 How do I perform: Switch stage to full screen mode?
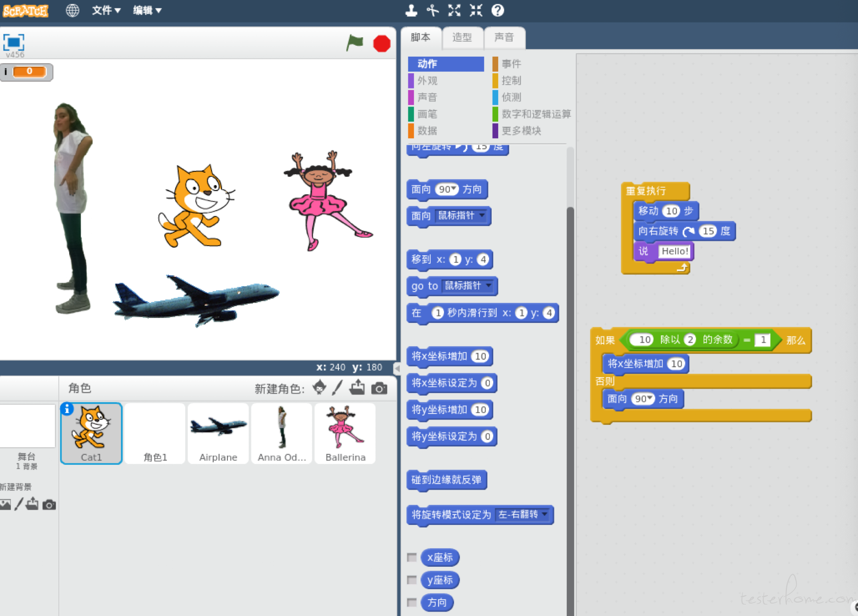(x=13, y=42)
